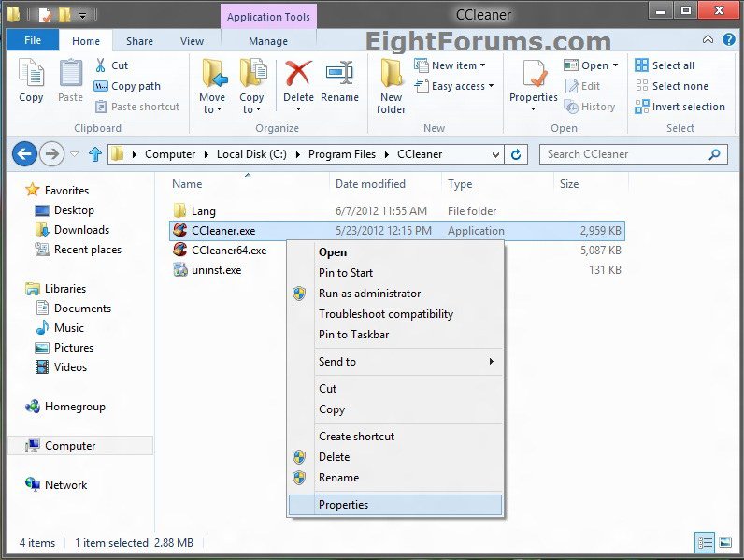Image resolution: width=744 pixels, height=560 pixels.
Task: Go back with the blue Back arrow
Action: point(24,153)
